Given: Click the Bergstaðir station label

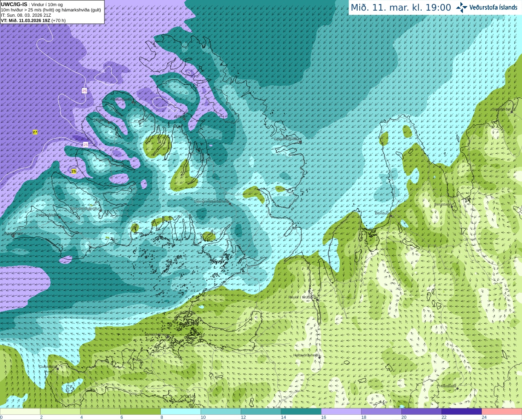Looking at the screenshot, I should (x=442, y=204).
